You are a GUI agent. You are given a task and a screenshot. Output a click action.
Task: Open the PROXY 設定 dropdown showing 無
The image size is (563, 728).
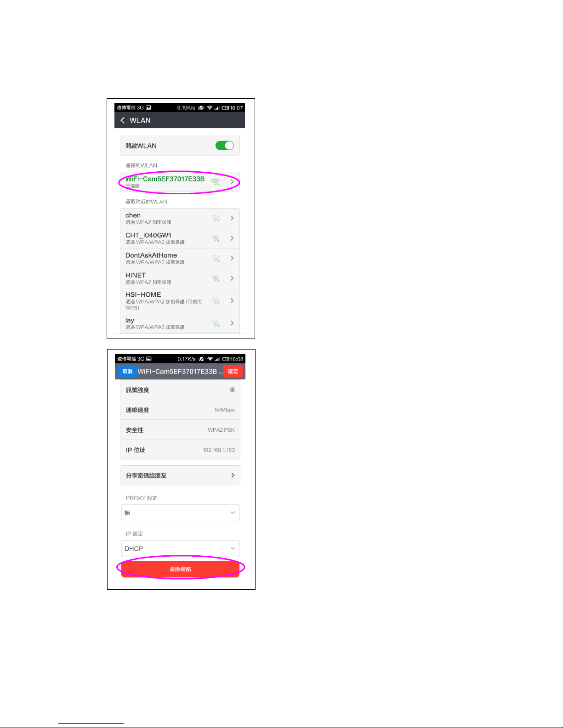coord(180,513)
